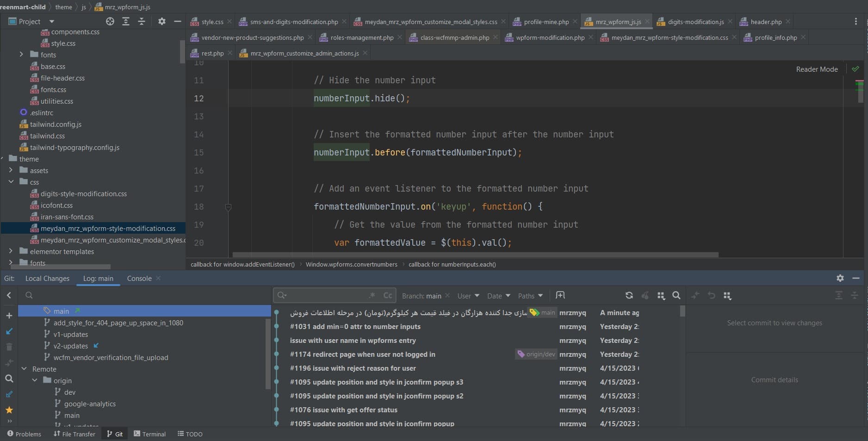Select the iran-sans-font.css file
Image resolution: width=868 pixels, height=441 pixels.
click(x=67, y=217)
